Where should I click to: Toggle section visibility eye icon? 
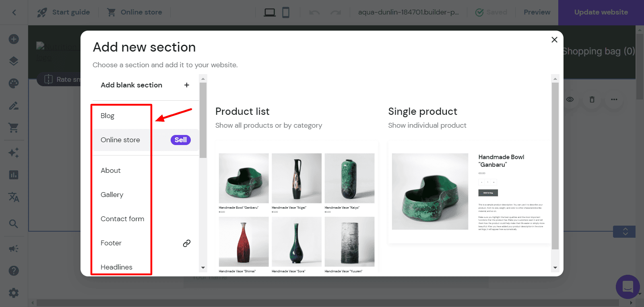point(570,100)
